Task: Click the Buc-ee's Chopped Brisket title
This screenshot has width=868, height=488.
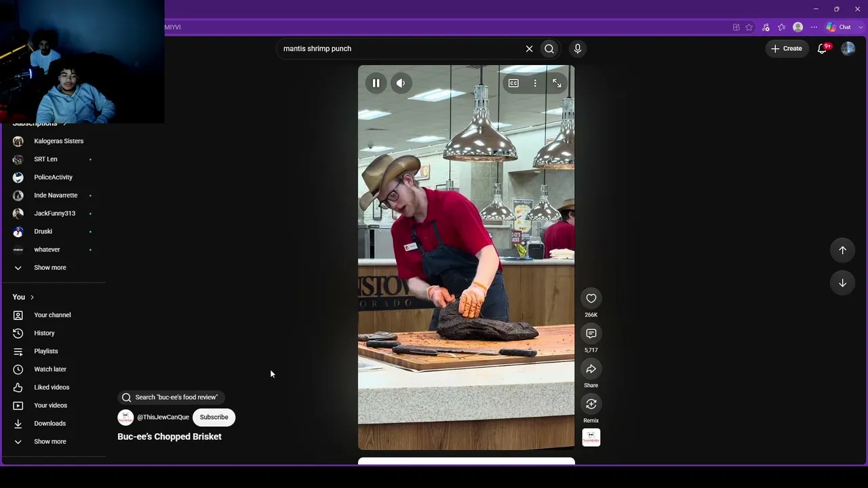Action: click(x=170, y=436)
